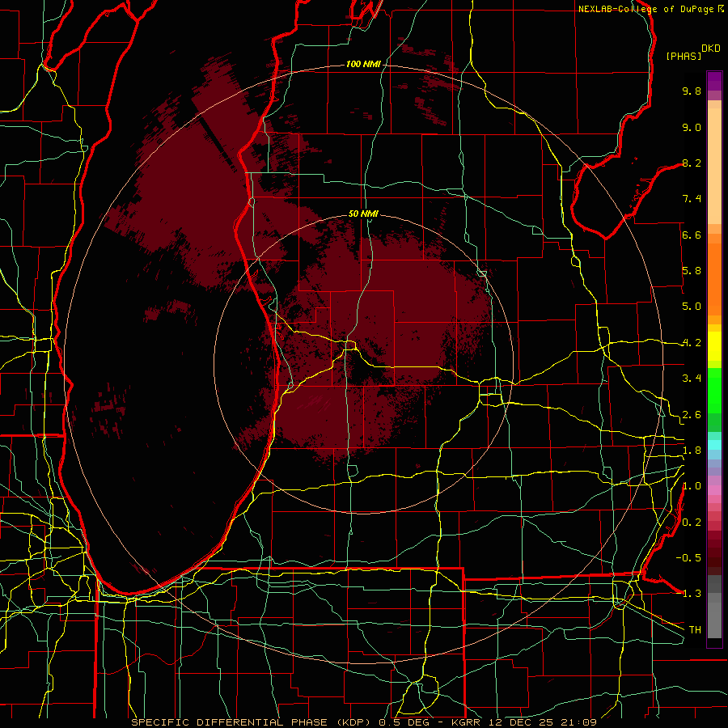Click the 0.2 scale value
The image size is (728, 728).
(x=692, y=523)
